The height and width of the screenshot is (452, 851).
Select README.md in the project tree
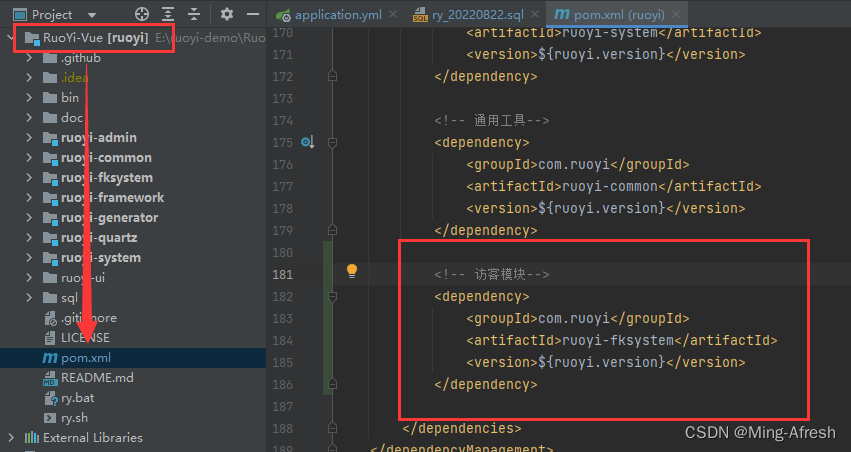coord(96,378)
